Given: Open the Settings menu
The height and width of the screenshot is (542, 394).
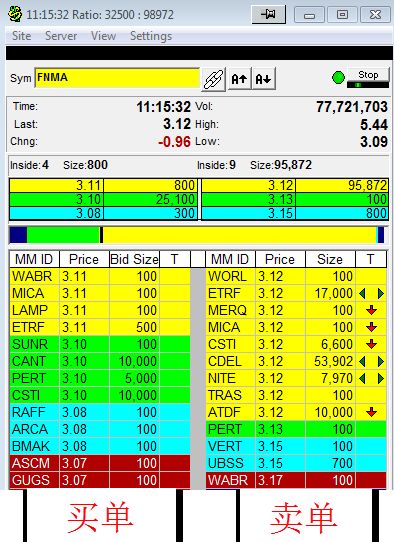Looking at the screenshot, I should 151,36.
